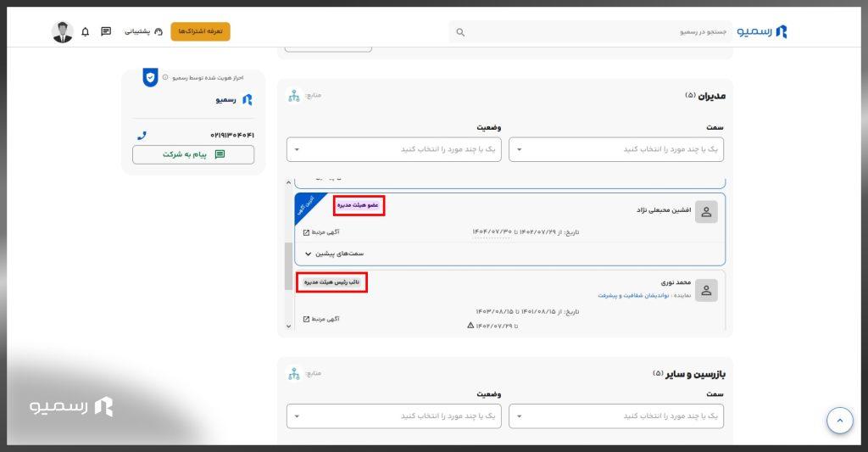Open the messages chat icon in header

click(x=106, y=31)
